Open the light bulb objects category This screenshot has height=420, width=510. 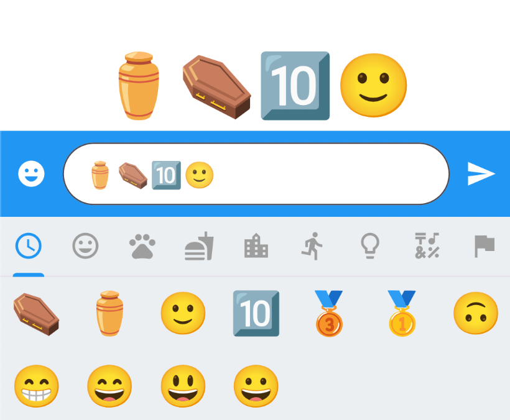pyautogui.click(x=370, y=246)
